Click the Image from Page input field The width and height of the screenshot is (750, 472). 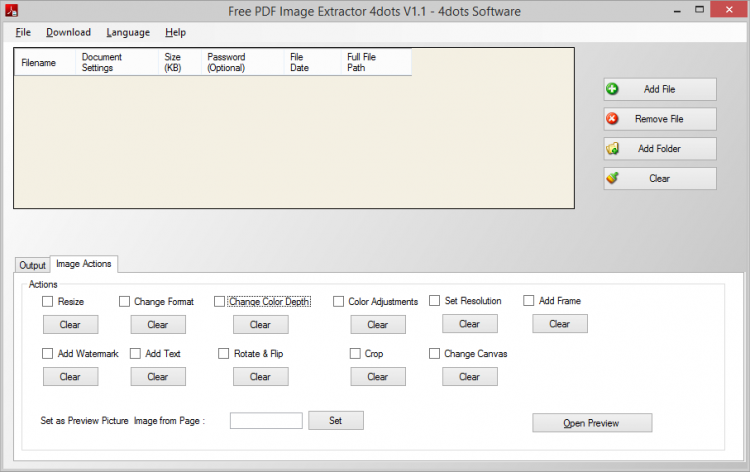[x=266, y=421]
